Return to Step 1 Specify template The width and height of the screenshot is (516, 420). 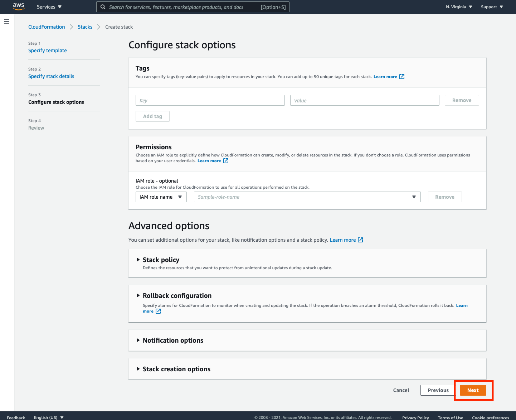(48, 50)
